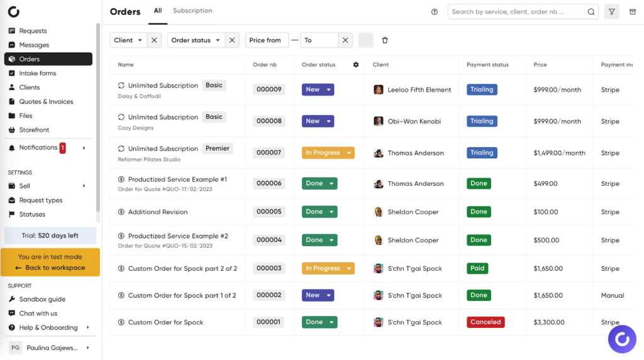
Task: Toggle the filter funnel icon
Action: click(612, 12)
